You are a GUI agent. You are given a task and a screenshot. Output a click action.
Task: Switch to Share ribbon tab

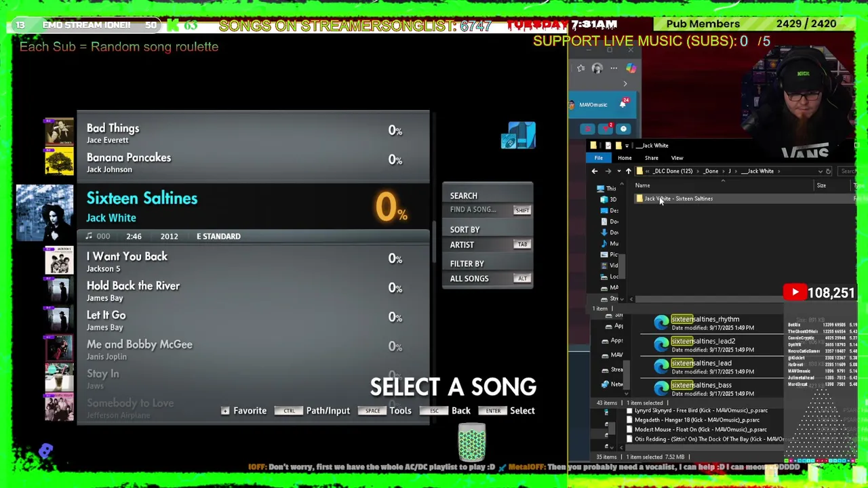click(651, 158)
